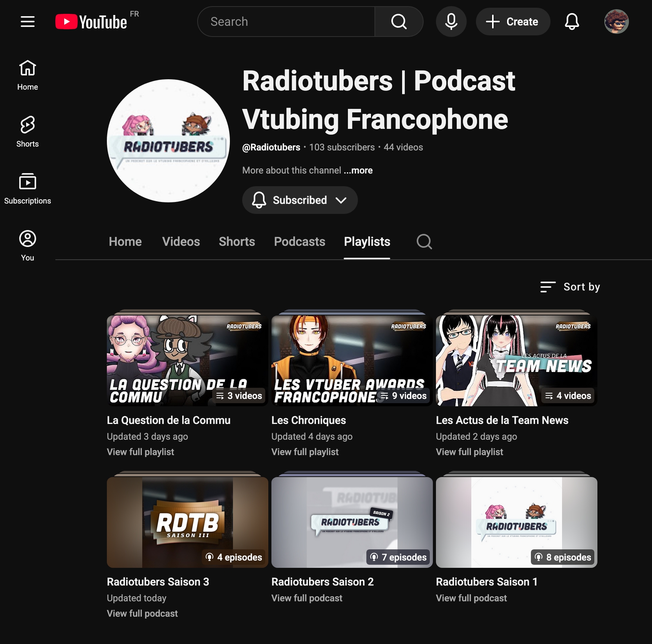Open the hamburger guide menu
The width and height of the screenshot is (652, 644).
(x=28, y=22)
